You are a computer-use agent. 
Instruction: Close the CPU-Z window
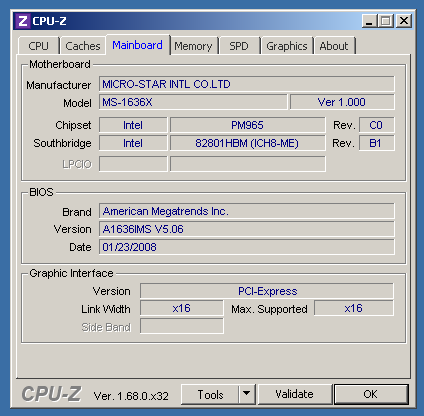(x=404, y=21)
